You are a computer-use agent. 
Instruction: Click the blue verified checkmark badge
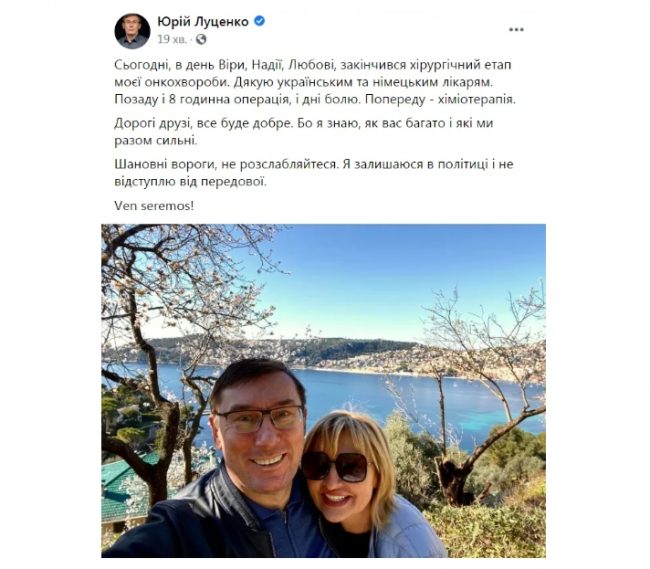[x=260, y=21]
